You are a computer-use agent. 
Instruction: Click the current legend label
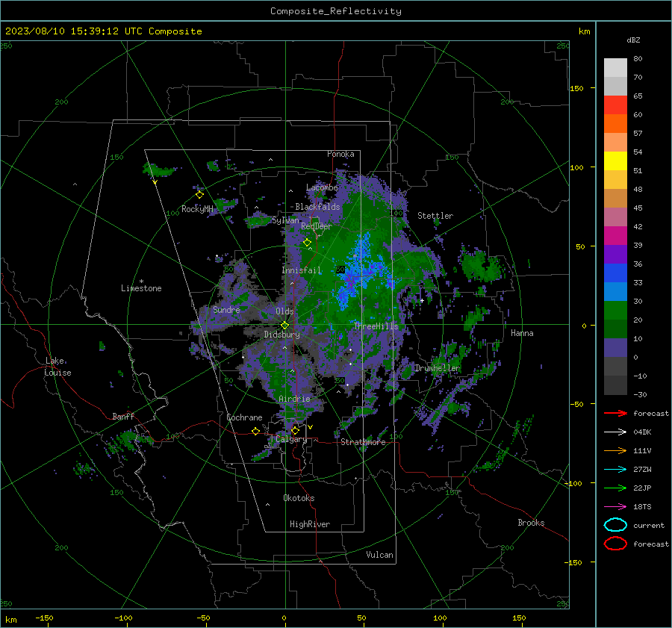click(x=649, y=525)
